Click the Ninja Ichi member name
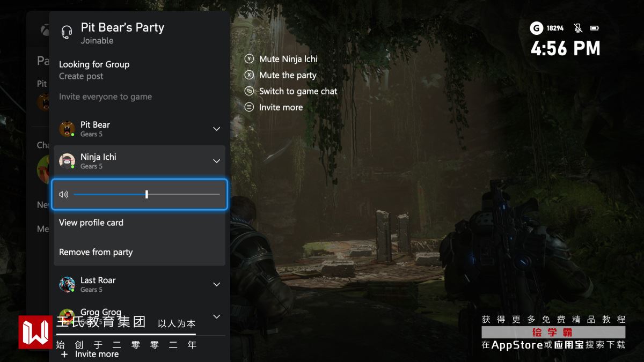This screenshot has height=362, width=644. tap(98, 157)
